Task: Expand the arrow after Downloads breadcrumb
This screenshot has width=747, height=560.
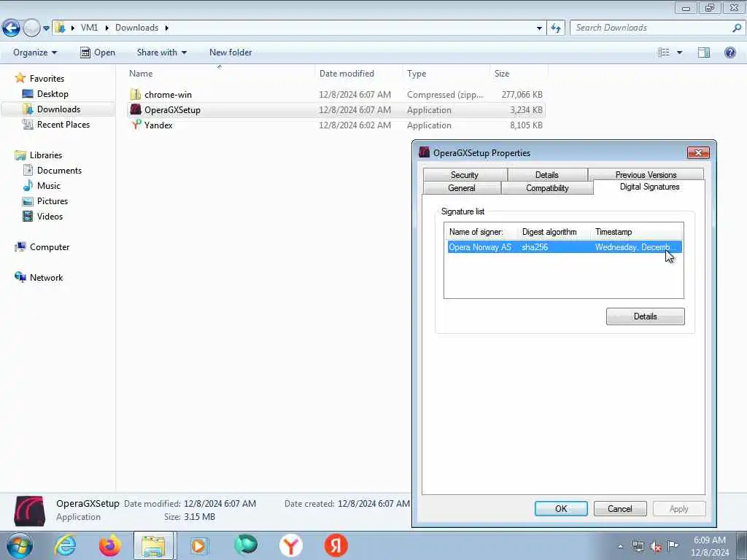Action: pos(167,28)
